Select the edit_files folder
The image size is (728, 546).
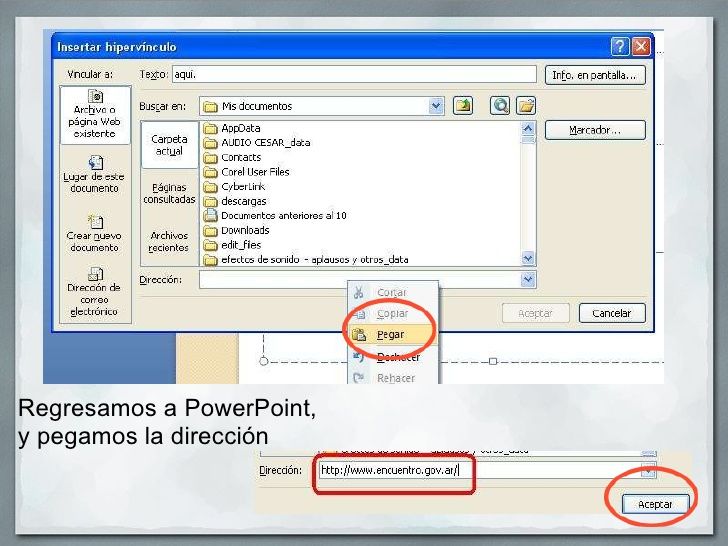click(233, 245)
